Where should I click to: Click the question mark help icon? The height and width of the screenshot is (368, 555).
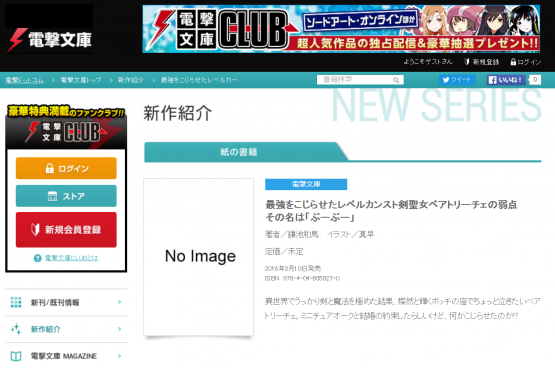(38, 258)
